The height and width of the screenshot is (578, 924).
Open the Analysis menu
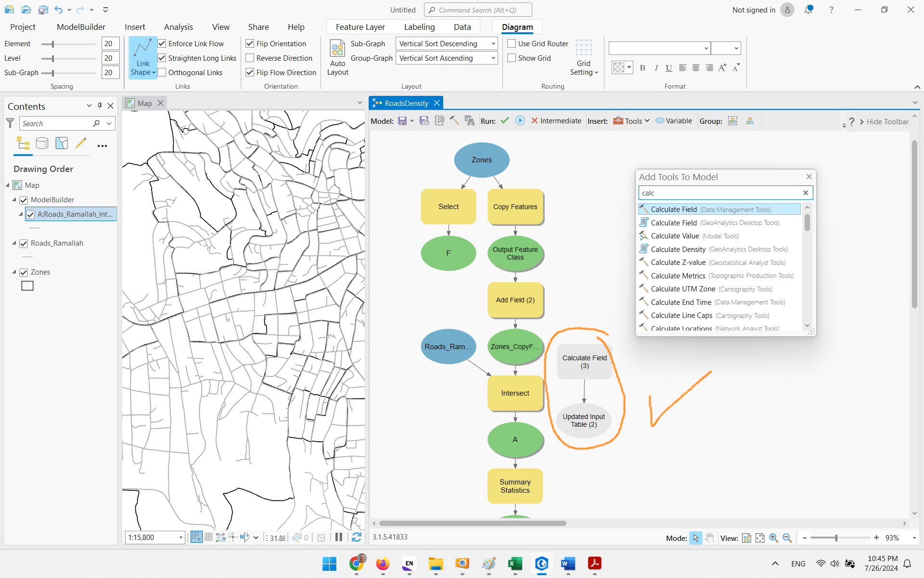click(x=178, y=27)
